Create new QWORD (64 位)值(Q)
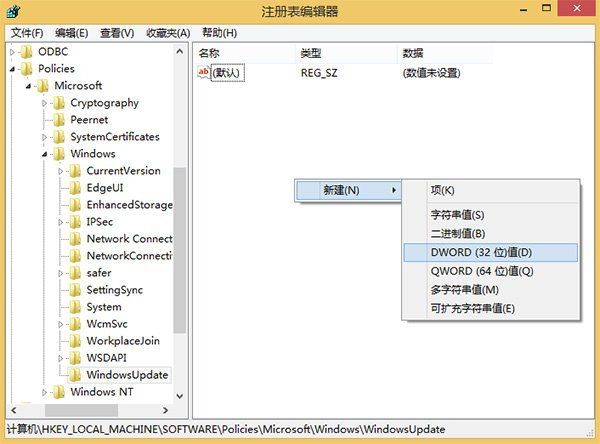 [491, 271]
